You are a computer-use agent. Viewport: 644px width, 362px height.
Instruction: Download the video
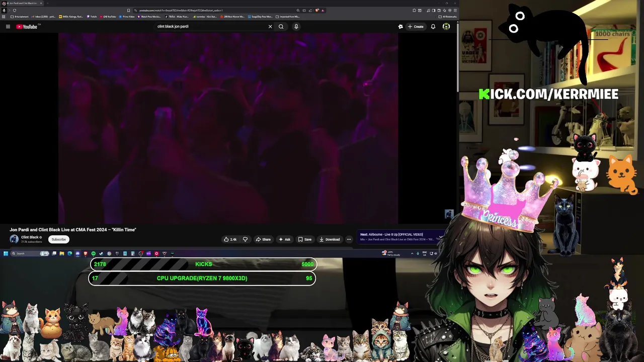[x=330, y=239]
